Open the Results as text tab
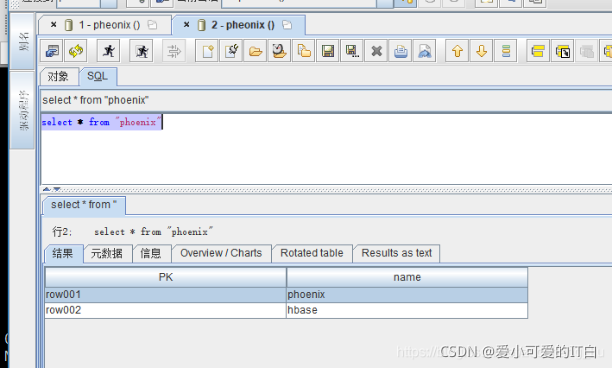Viewport: 612px width, 368px height. click(397, 253)
